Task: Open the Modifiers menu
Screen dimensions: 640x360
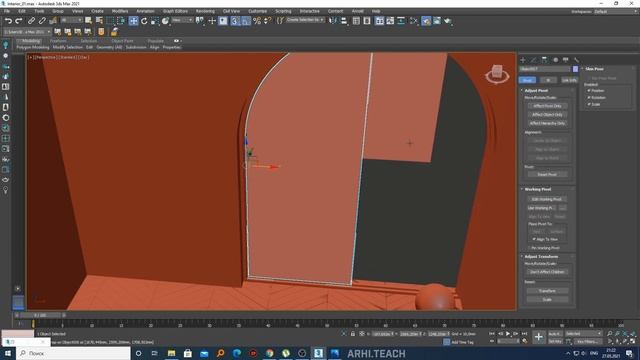Action: point(120,11)
